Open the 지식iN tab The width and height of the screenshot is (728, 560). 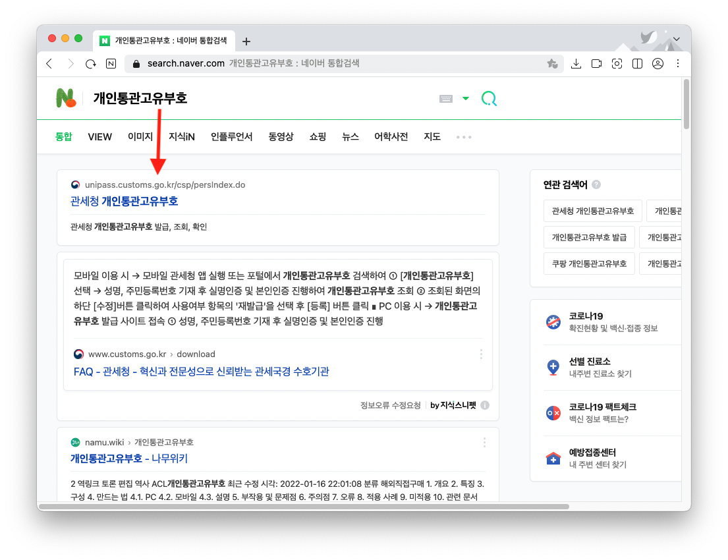click(182, 136)
